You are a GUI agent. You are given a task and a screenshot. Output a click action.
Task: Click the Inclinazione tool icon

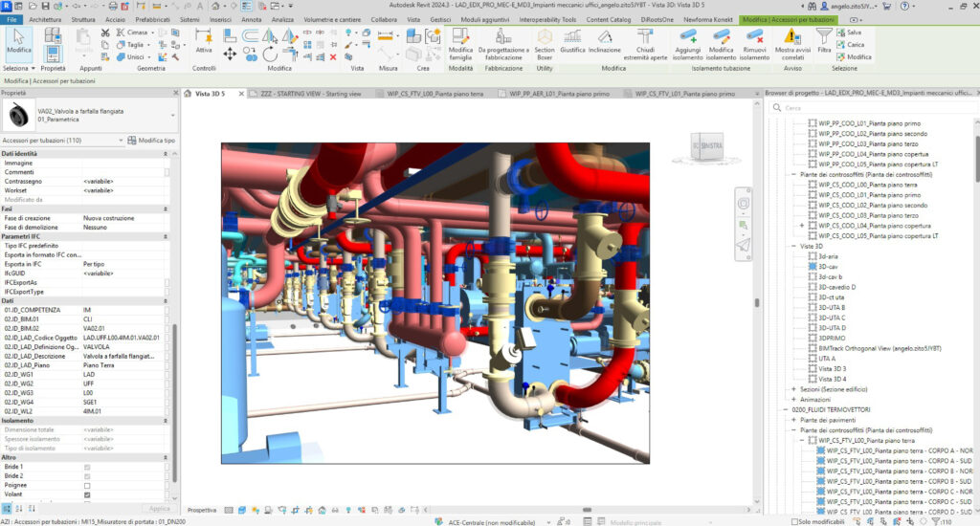pyautogui.click(x=604, y=38)
